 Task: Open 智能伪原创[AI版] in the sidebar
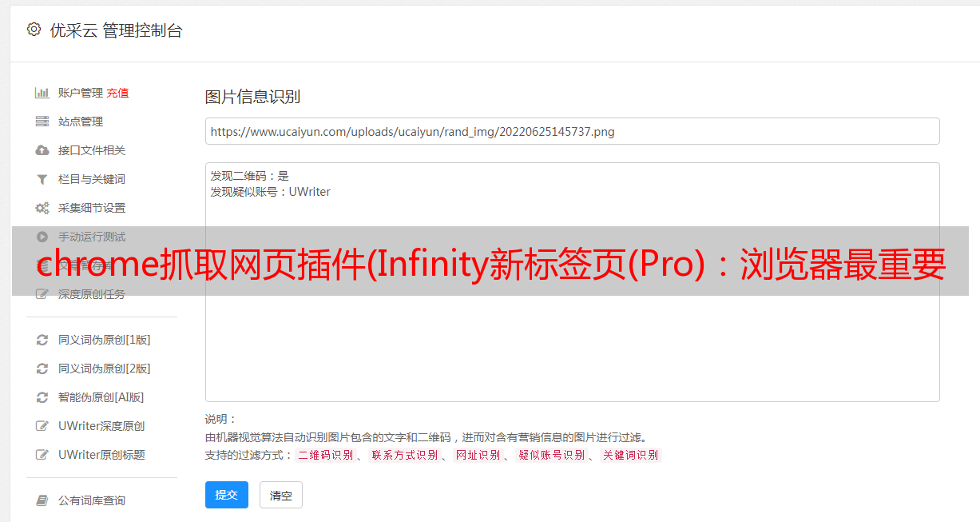point(101,397)
